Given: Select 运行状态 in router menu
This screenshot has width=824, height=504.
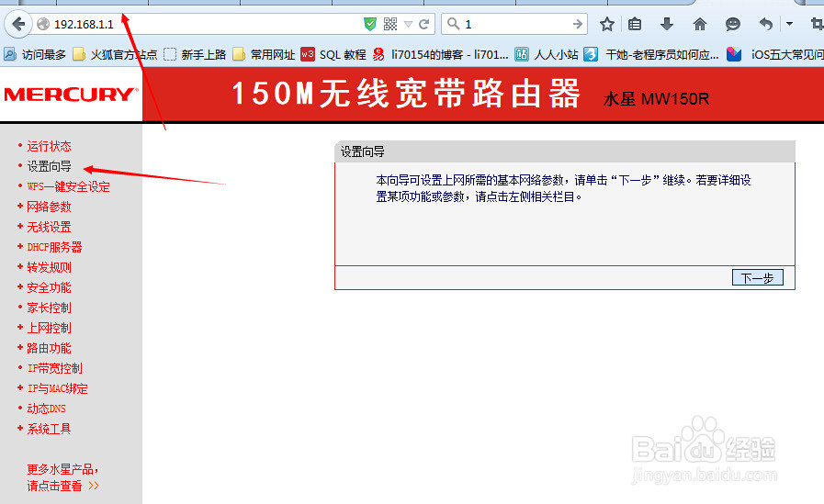Looking at the screenshot, I should (x=49, y=146).
